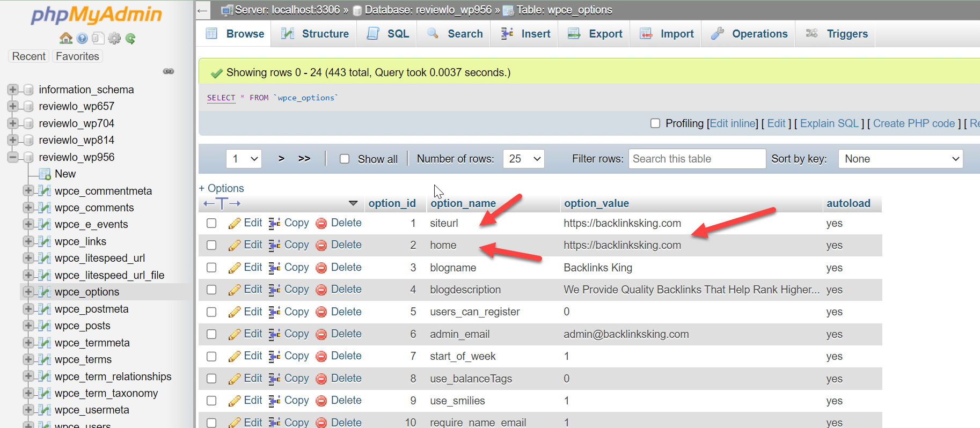980x428 pixels.
Task: Open the documentation help icon in sidebar
Action: 82,38
